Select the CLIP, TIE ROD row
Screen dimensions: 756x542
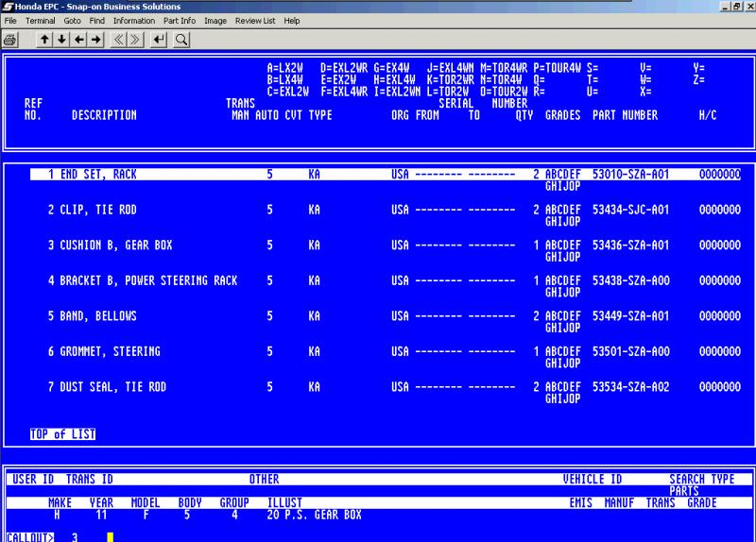pos(386,210)
